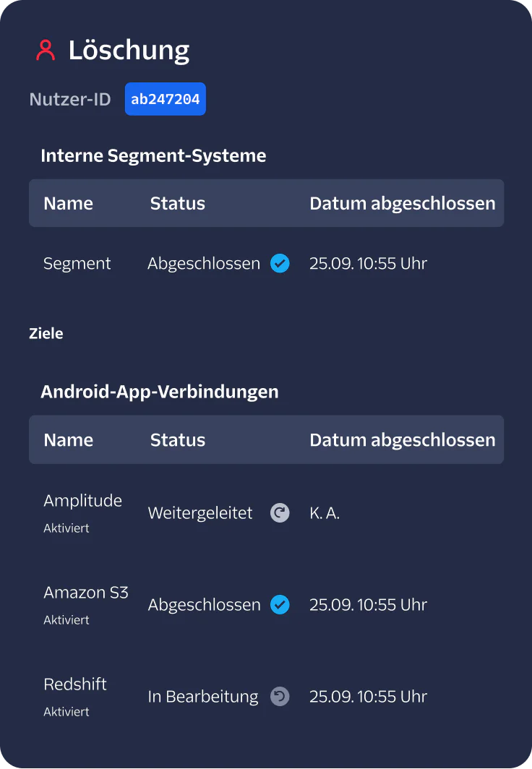
Task: Toggle the Aktiviert state under Amplitude
Action: point(66,528)
